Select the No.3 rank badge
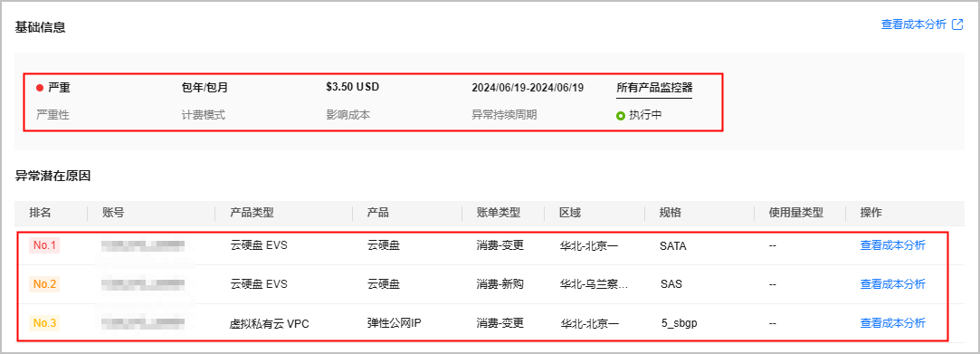 [44, 322]
